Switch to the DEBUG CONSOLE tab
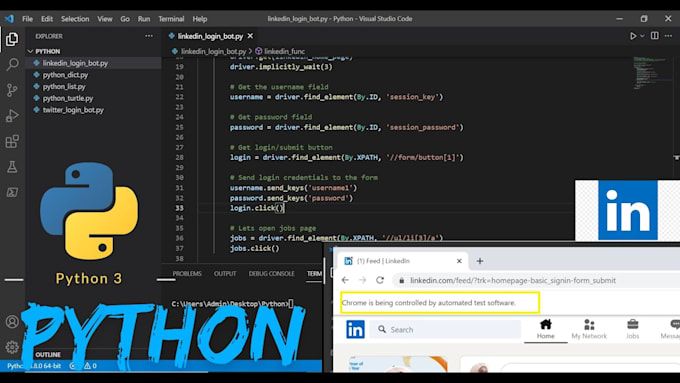Viewport: 680px width, 383px height. click(x=271, y=274)
